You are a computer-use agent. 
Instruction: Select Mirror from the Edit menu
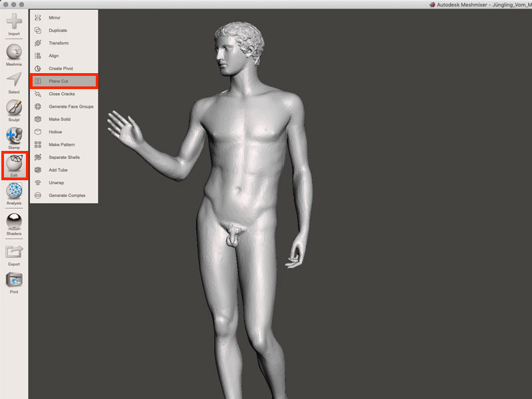point(55,18)
